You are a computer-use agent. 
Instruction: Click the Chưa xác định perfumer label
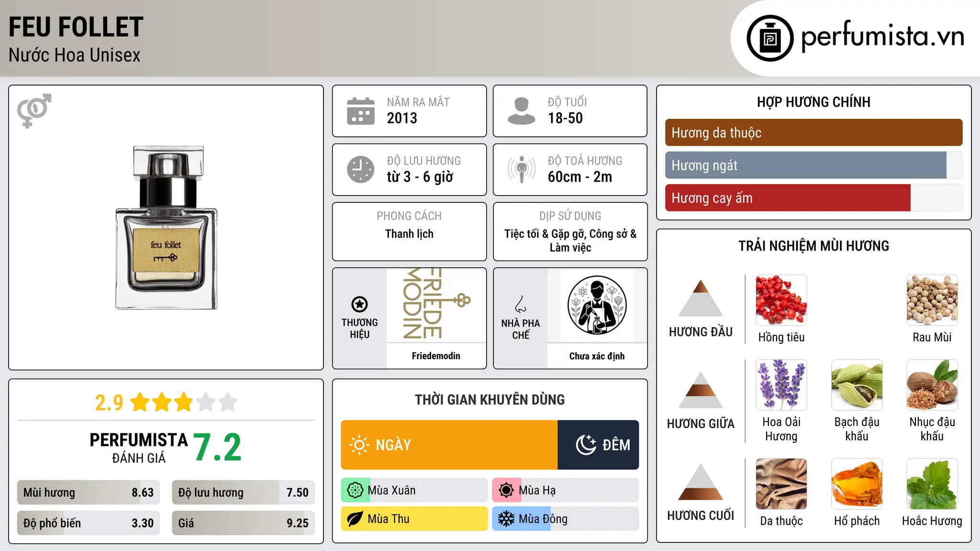point(597,356)
